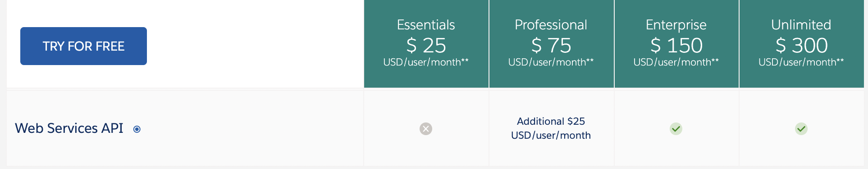The image size is (868, 169).
Task: Select the Unlimited plan heading
Action: (x=801, y=24)
